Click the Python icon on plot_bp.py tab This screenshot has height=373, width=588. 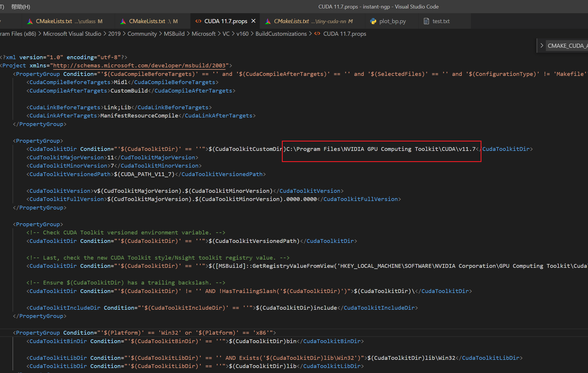[x=373, y=21]
